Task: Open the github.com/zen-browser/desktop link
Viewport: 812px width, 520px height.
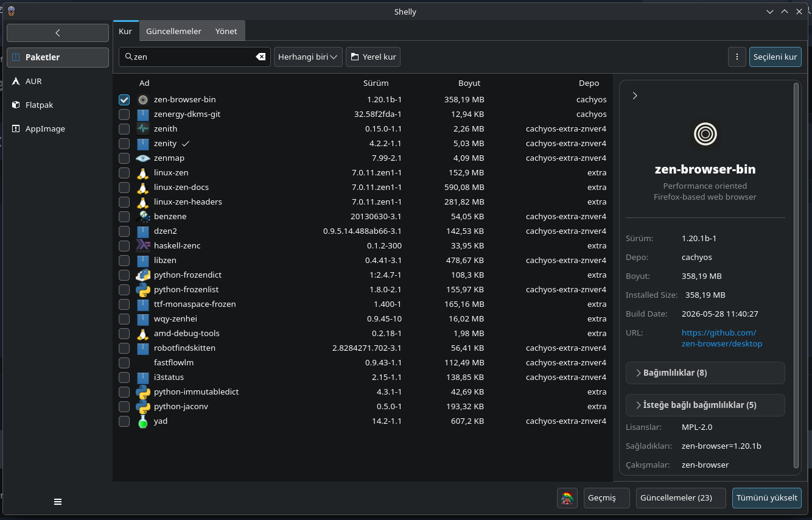Action: pos(722,338)
